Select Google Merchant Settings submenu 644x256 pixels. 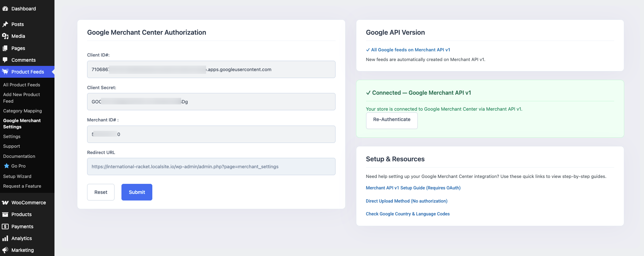22,124
